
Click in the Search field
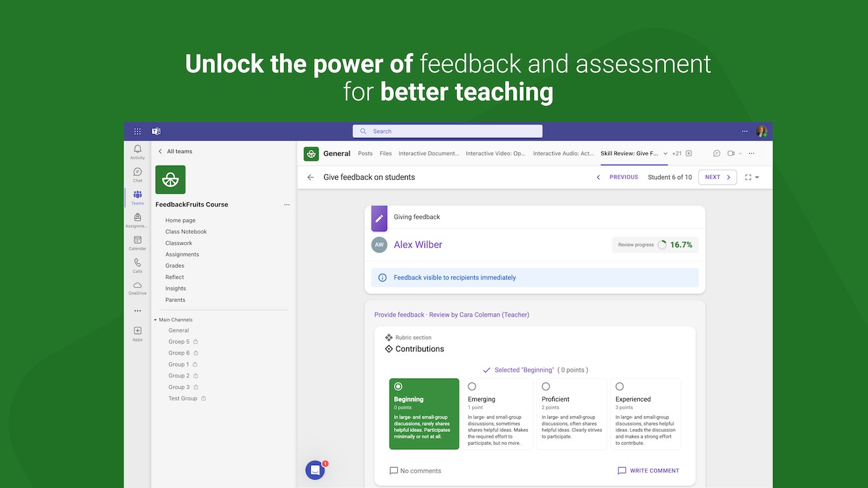pyautogui.click(x=448, y=132)
